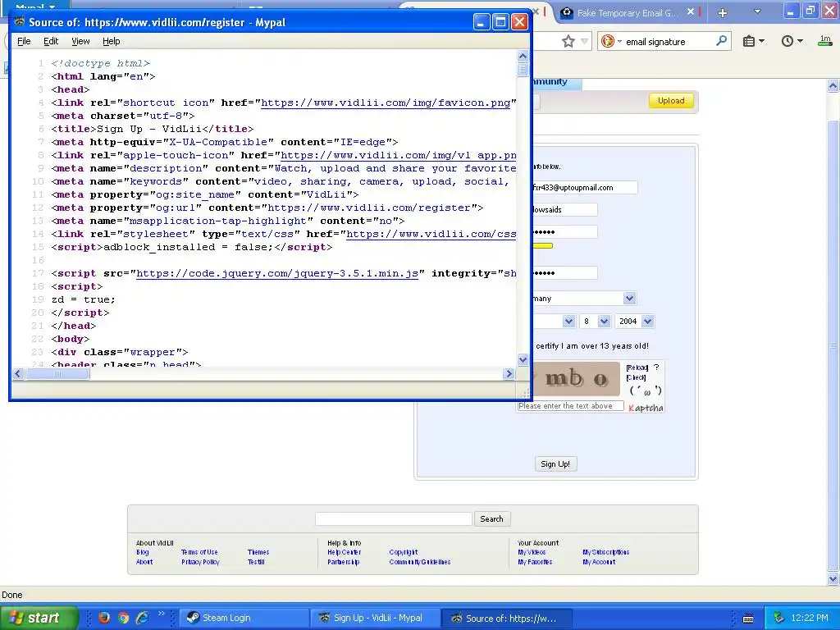This screenshot has height=630, width=840.
Task: Run search with the magnifier icon
Action: point(722,41)
